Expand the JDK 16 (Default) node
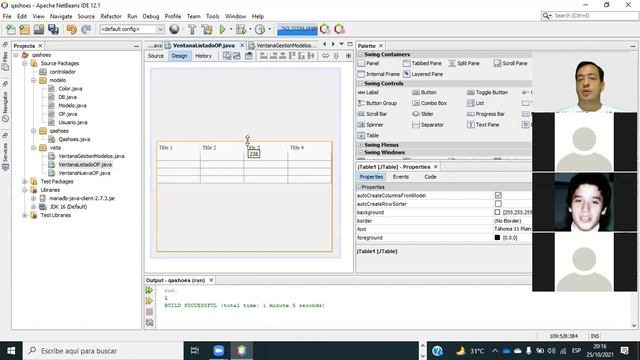The height and width of the screenshot is (360, 640). [34, 207]
